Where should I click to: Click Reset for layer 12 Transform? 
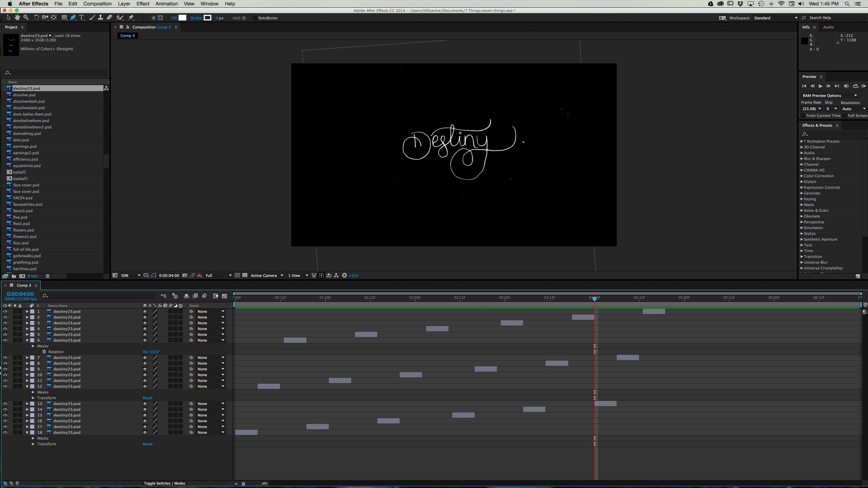click(147, 398)
